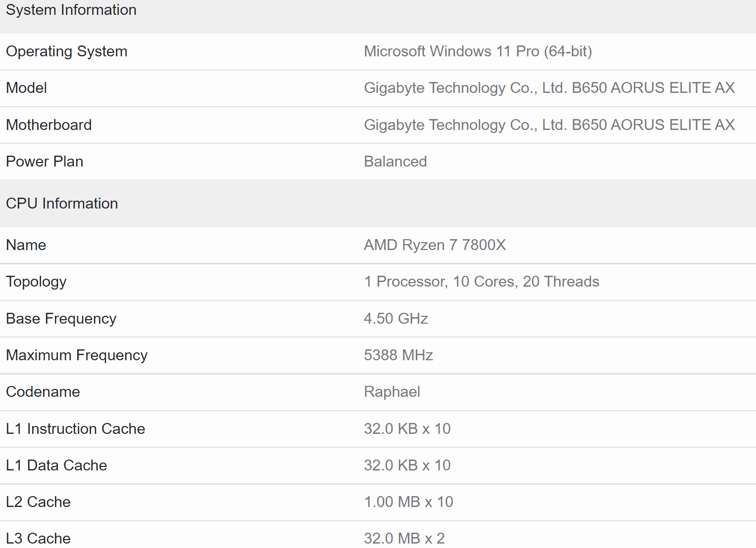Click the L1 Instruction Cache label
The image size is (756, 548).
[76, 429]
